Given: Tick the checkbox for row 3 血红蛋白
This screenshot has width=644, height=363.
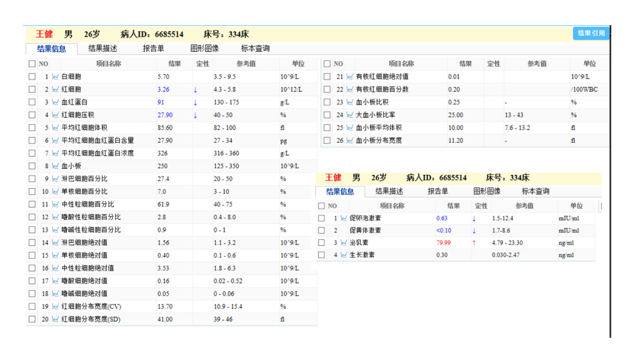Looking at the screenshot, I should tap(32, 102).
